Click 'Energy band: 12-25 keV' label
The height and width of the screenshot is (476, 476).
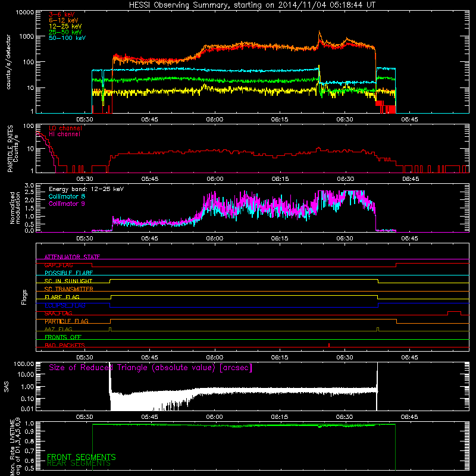[x=86, y=189]
